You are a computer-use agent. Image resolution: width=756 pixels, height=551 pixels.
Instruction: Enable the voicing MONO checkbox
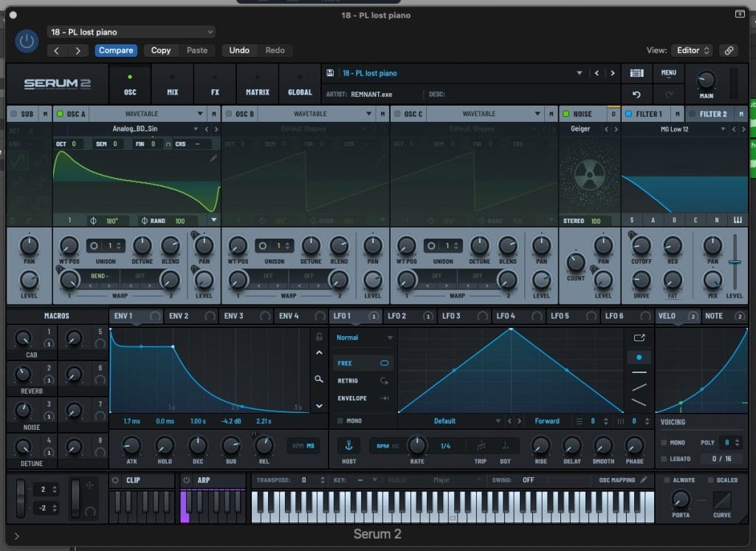664,442
